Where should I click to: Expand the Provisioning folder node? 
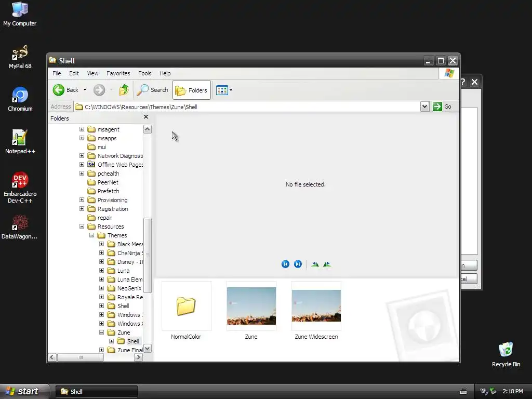point(82,200)
